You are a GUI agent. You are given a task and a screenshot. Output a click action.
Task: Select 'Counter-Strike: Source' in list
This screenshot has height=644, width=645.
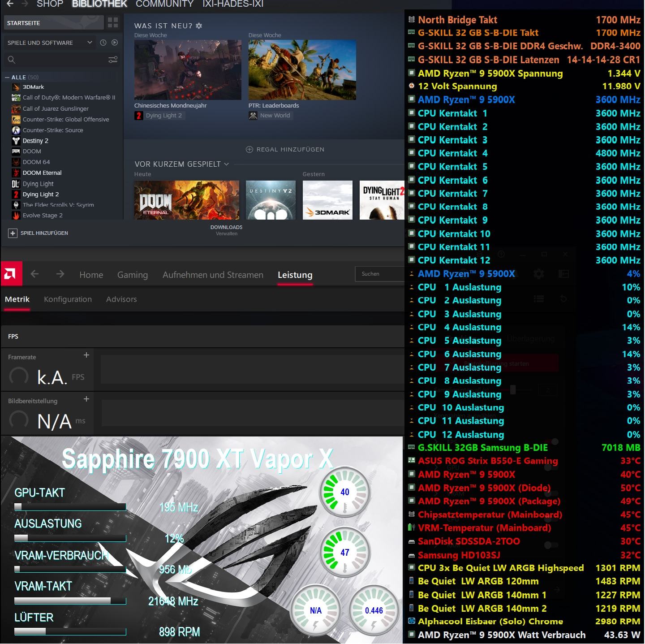coord(53,130)
